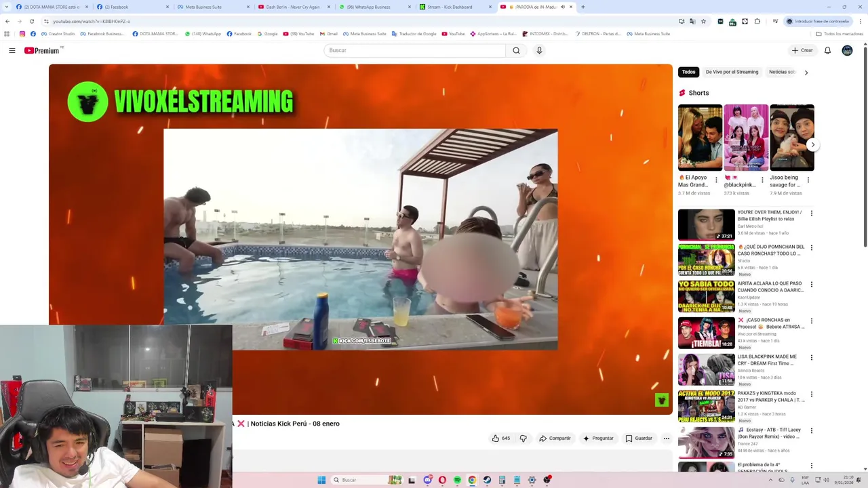Screen dimensions: 868x488
Task: Open options for '¡CASO RONCHAS en Proceso!' video
Action: click(811, 321)
